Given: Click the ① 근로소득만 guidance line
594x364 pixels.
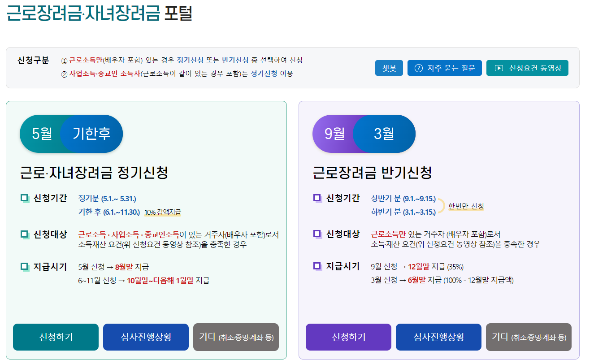Looking at the screenshot, I should [182, 60].
